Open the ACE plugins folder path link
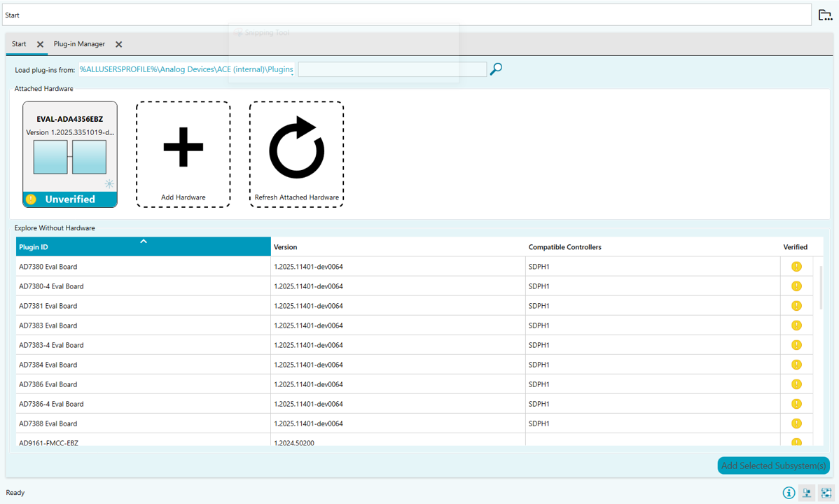The height and width of the screenshot is (504, 839). [186, 69]
